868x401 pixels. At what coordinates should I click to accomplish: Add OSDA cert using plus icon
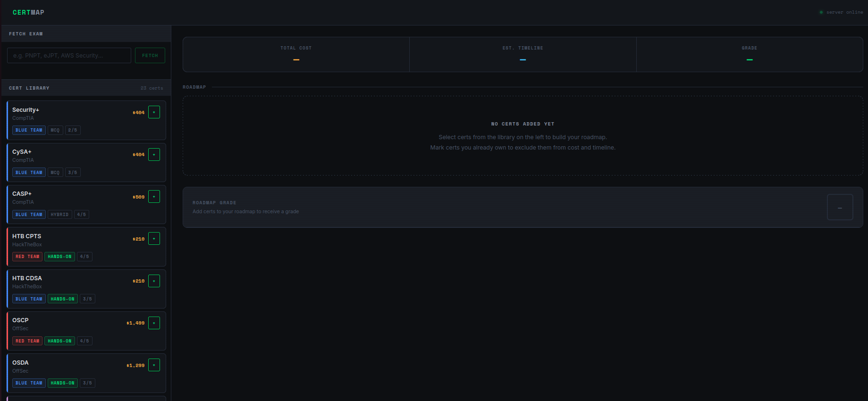[154, 365]
